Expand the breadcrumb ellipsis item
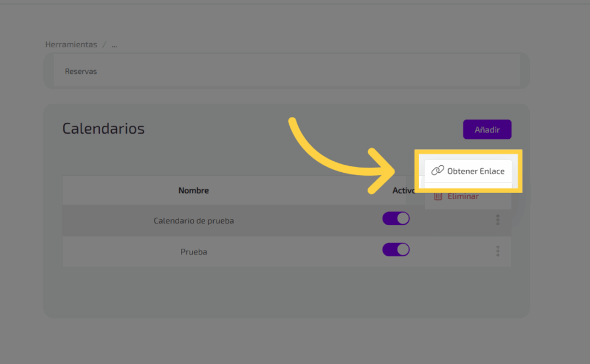The height and width of the screenshot is (364, 590). [x=114, y=45]
